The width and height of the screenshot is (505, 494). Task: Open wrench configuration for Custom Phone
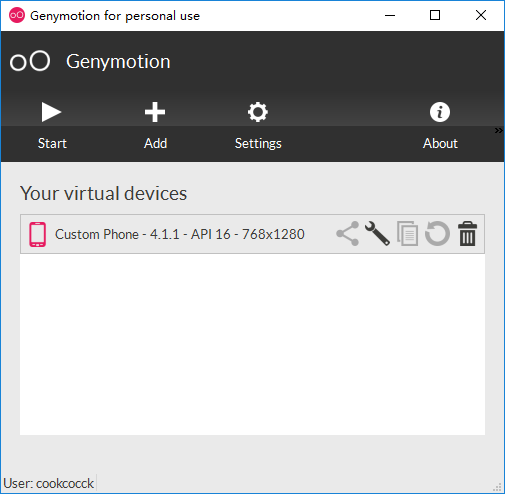(377, 234)
